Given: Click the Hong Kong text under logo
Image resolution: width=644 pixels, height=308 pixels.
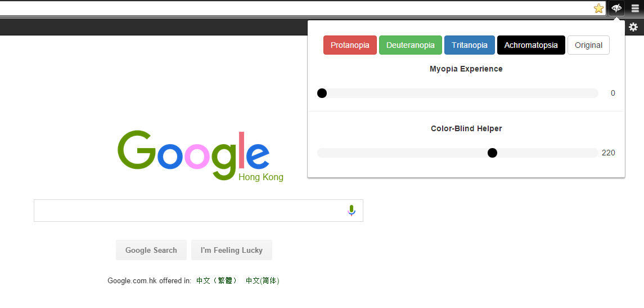Looking at the screenshot, I should pos(261,177).
